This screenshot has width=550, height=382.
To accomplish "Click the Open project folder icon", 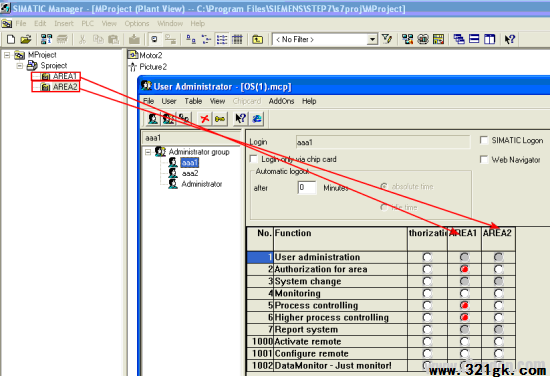I will point(26,39).
